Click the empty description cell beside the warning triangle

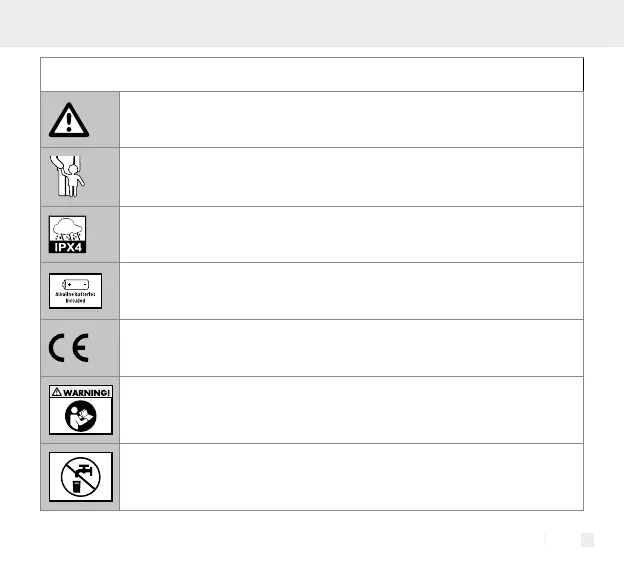pyautogui.click(x=350, y=119)
